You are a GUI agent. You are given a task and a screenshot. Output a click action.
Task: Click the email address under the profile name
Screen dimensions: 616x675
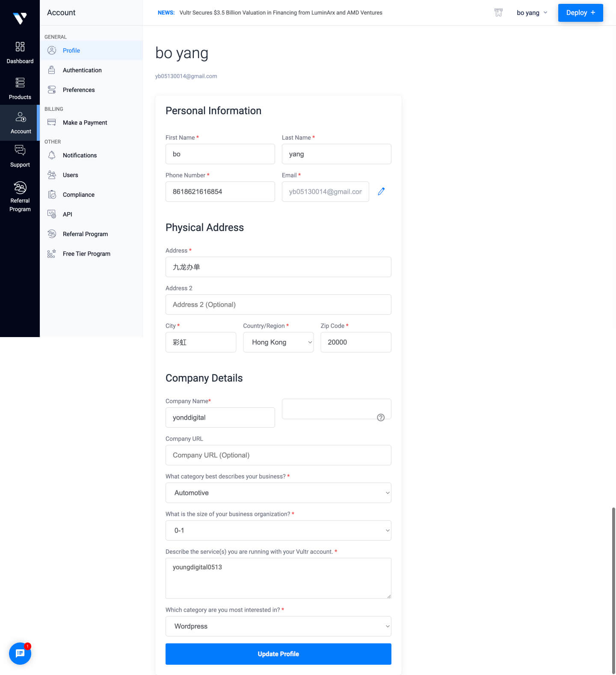[x=186, y=76]
